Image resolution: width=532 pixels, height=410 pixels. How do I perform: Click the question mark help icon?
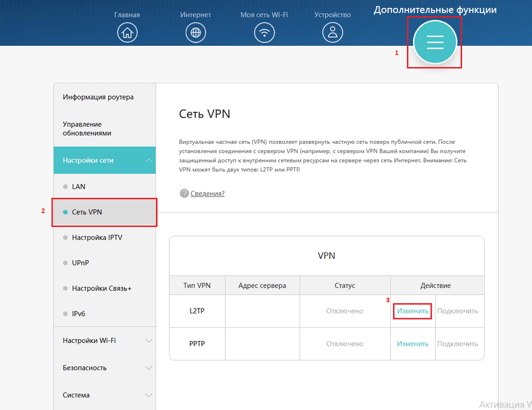184,193
